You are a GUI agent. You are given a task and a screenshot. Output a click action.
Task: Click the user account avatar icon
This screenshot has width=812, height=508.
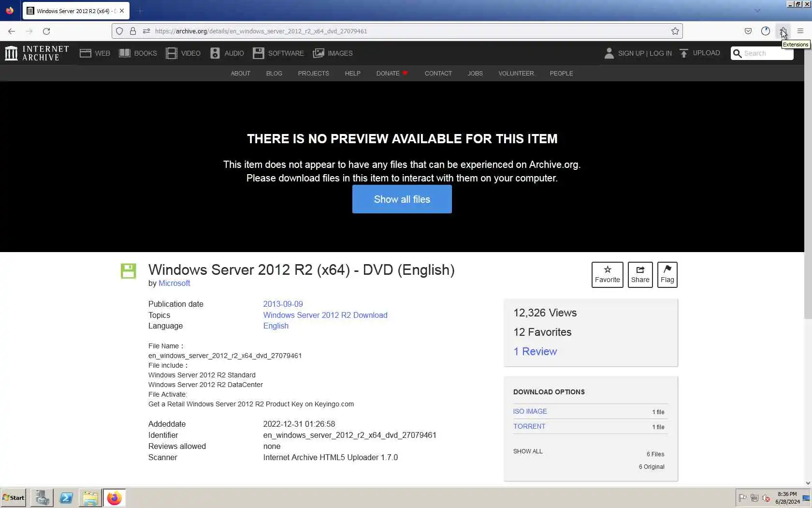(609, 53)
